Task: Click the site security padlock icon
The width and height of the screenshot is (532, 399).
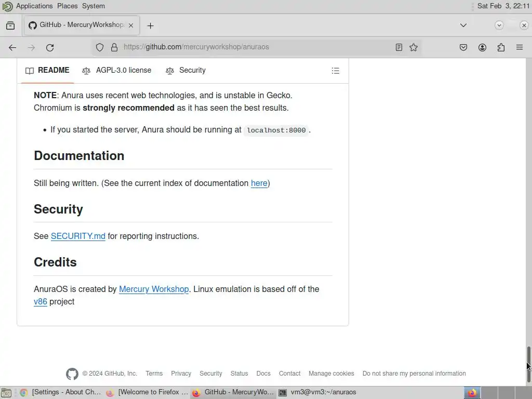Action: click(x=114, y=47)
